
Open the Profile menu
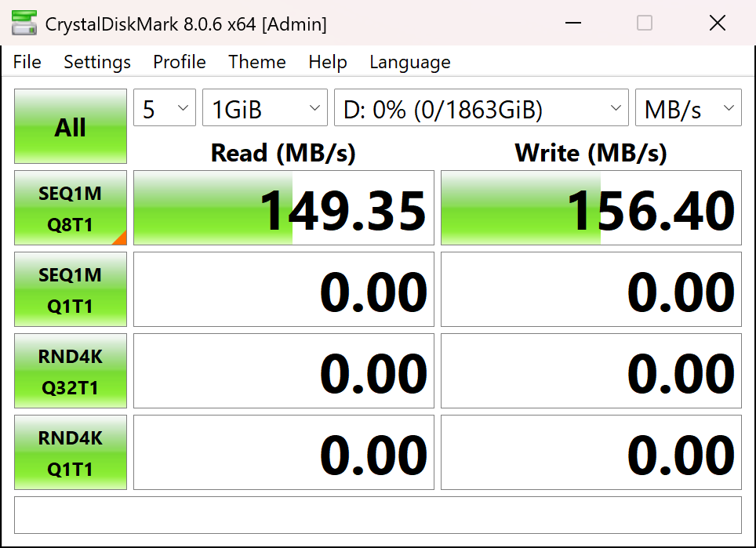[x=179, y=62]
